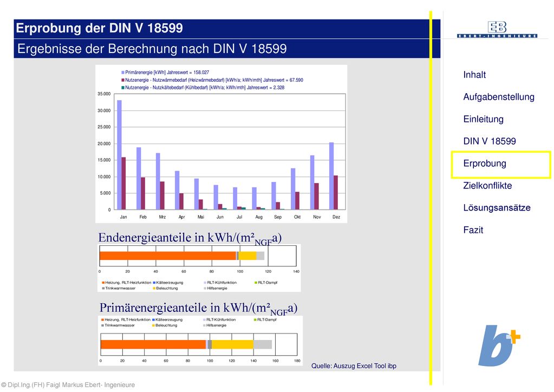The image size is (554, 392).
Task: Click 'RLT-Dampf' in the Endenergie legend
Action: (266, 283)
